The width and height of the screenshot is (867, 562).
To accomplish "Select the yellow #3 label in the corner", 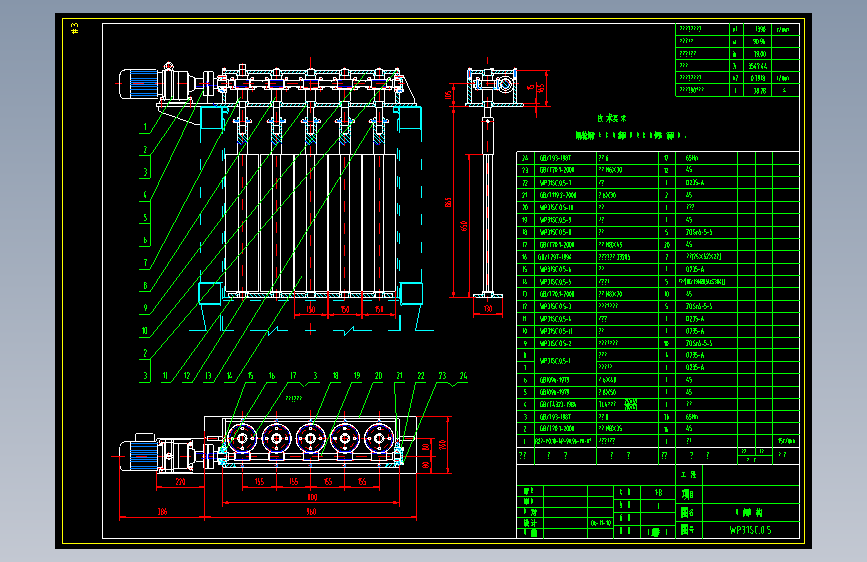I will [x=75, y=28].
